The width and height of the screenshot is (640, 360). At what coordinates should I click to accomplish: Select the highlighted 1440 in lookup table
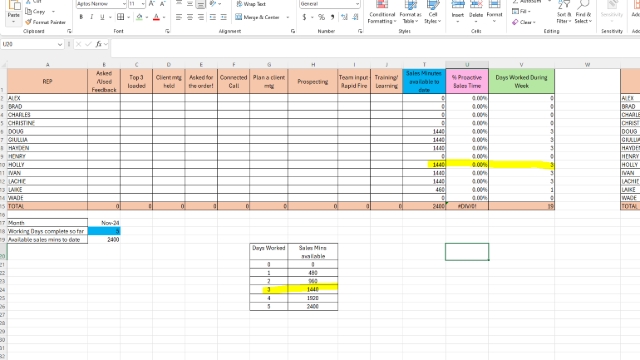(x=313, y=289)
